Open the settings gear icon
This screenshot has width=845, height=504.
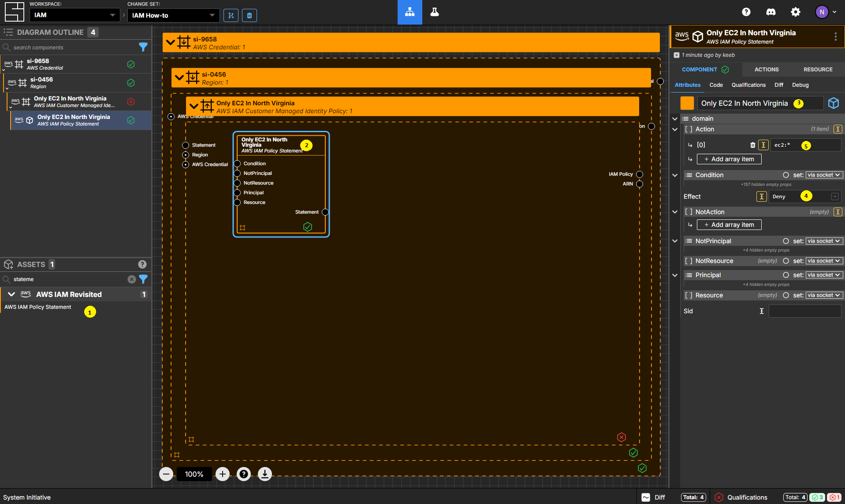click(796, 12)
